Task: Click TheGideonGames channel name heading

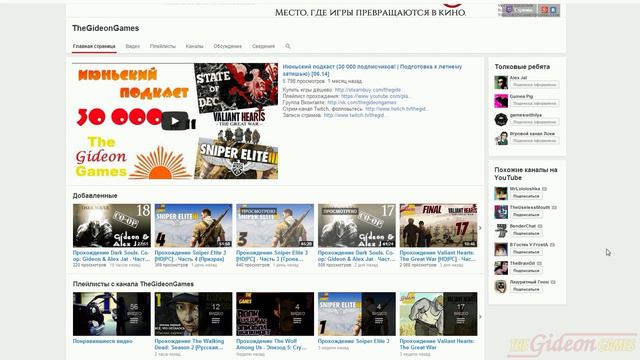Action: tap(106, 28)
